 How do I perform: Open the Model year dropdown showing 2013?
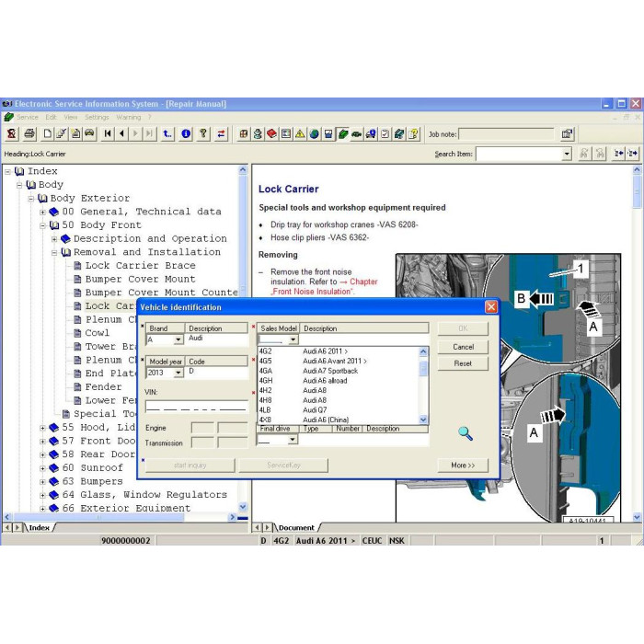[178, 373]
